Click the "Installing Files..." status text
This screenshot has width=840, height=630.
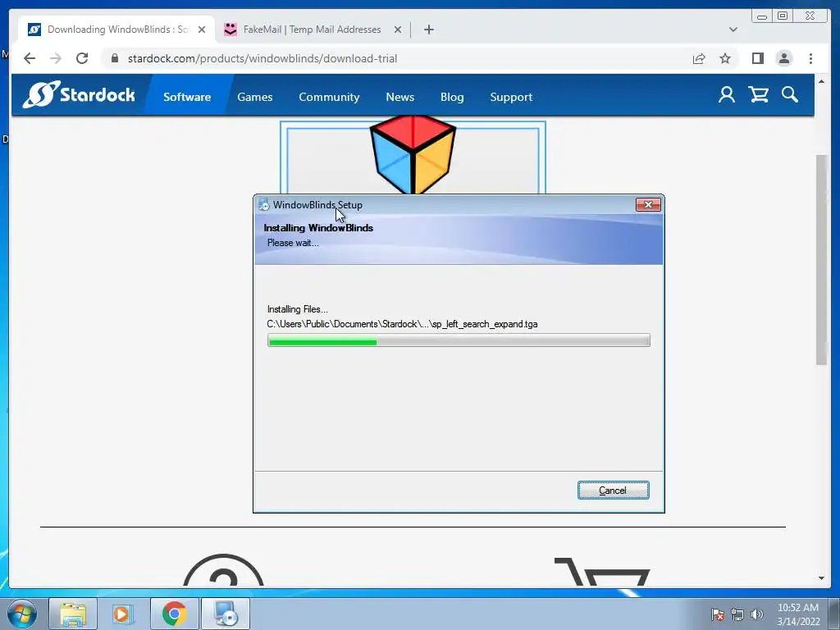[297, 309]
